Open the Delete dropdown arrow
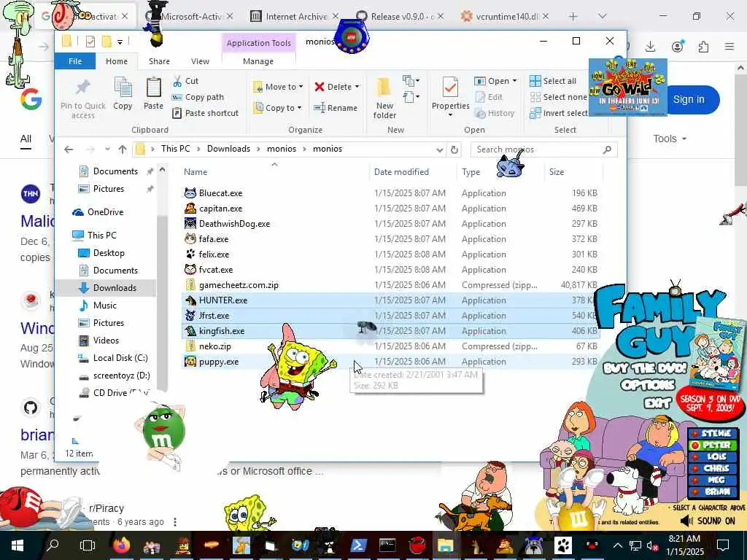This screenshot has height=560, width=747. tap(357, 87)
